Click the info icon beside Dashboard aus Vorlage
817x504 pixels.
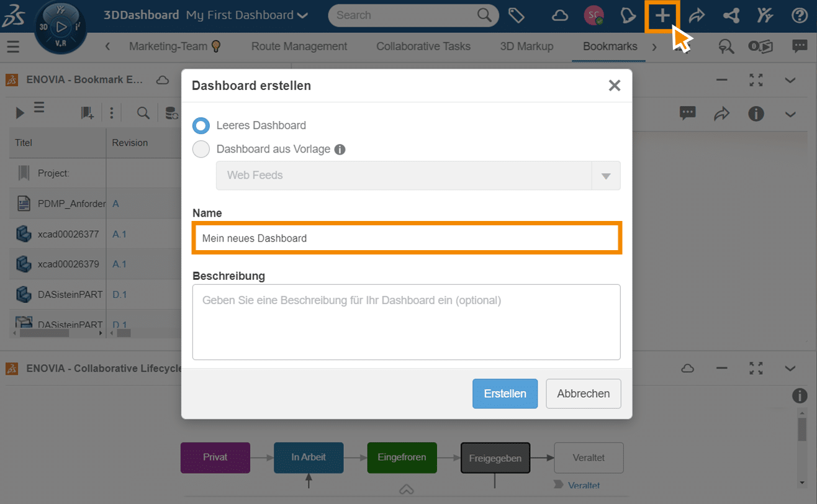click(340, 150)
